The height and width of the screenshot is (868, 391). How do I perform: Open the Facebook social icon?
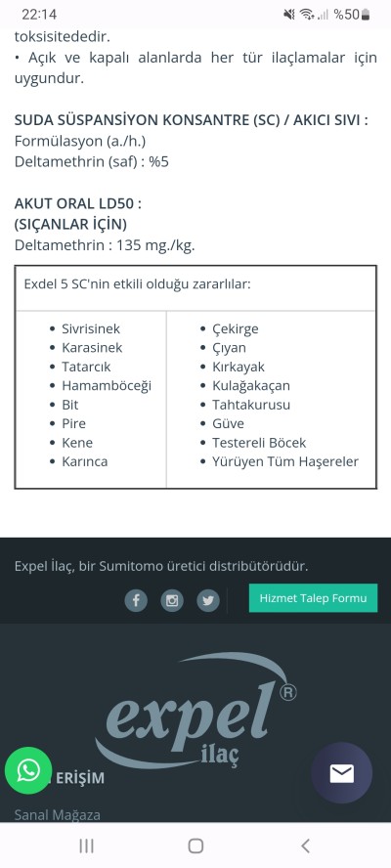point(136,600)
